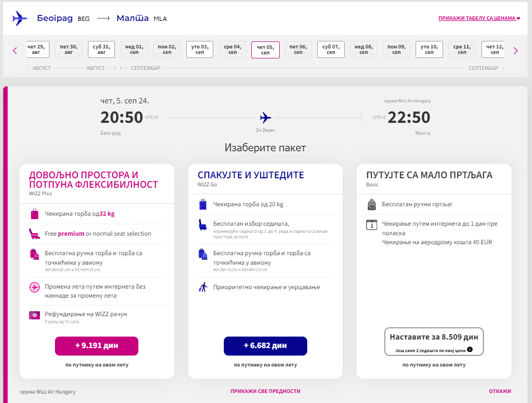Click the flight change icon in WIZZ Plus
Viewport: 532px width, 403px height.
pyautogui.click(x=34, y=287)
